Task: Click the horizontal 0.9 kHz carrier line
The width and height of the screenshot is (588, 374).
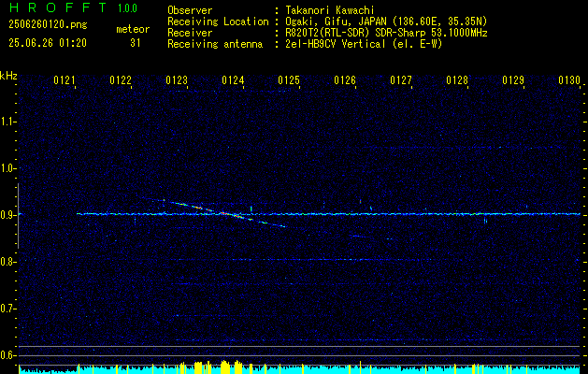Action: click(x=328, y=214)
